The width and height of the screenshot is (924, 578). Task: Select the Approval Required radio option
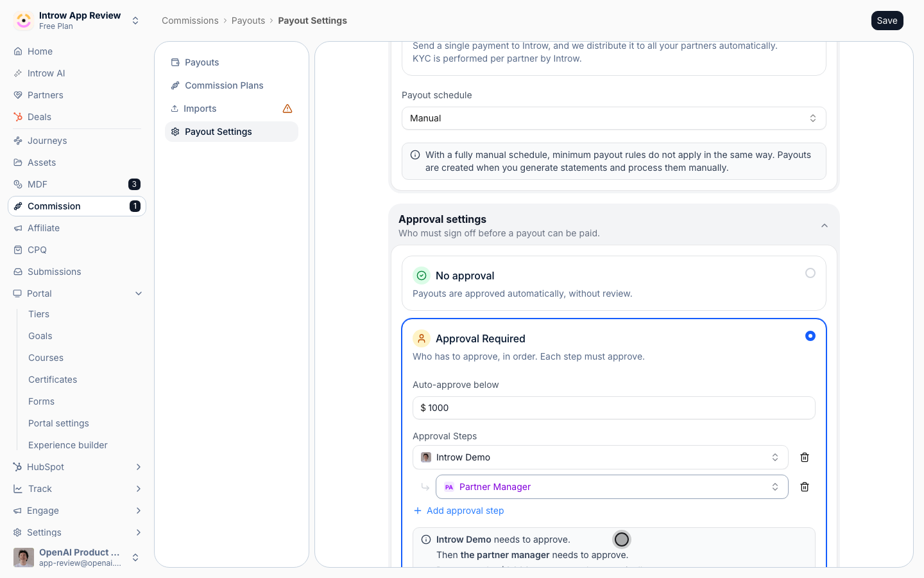(x=810, y=336)
